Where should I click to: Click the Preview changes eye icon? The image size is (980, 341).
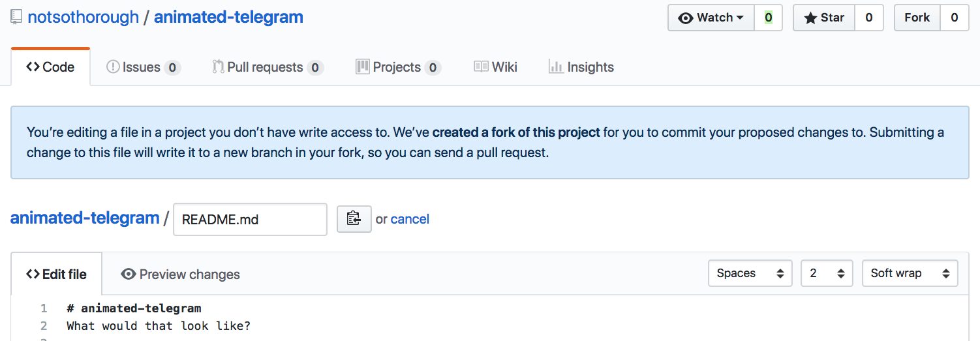point(129,274)
